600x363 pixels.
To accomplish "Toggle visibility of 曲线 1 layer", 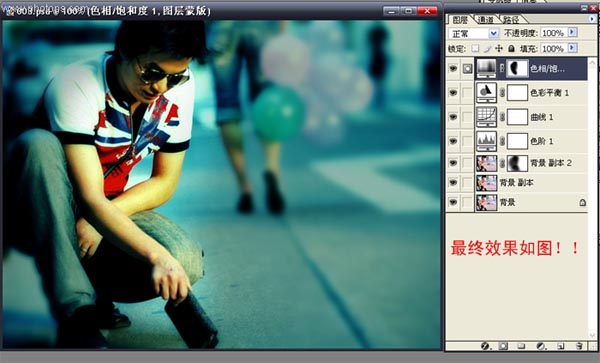I will tap(453, 117).
